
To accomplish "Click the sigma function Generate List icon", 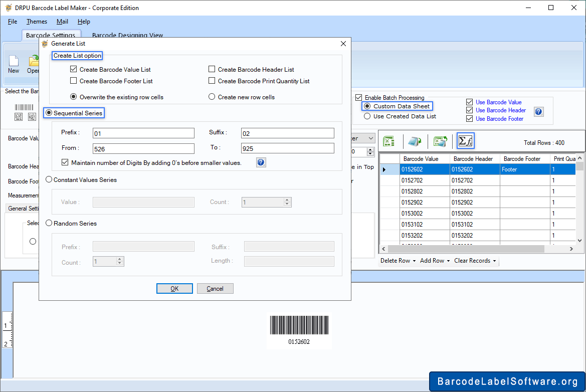I will click(466, 142).
